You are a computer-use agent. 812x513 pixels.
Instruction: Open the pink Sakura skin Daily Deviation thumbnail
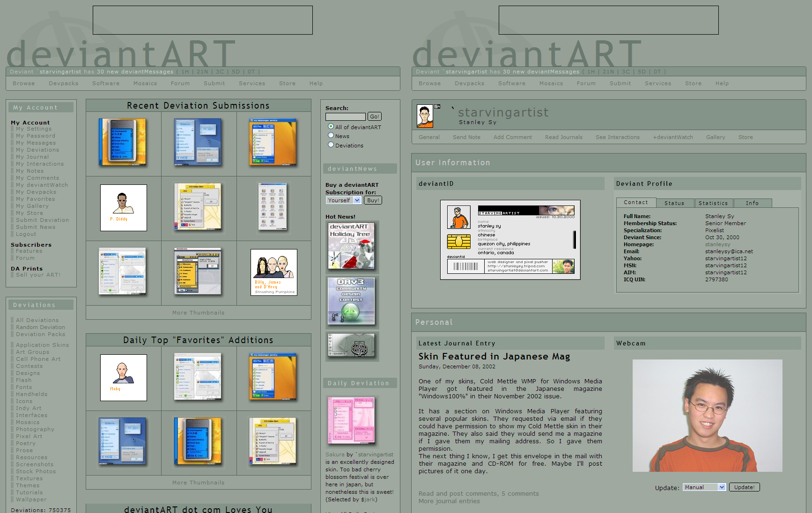click(x=351, y=420)
